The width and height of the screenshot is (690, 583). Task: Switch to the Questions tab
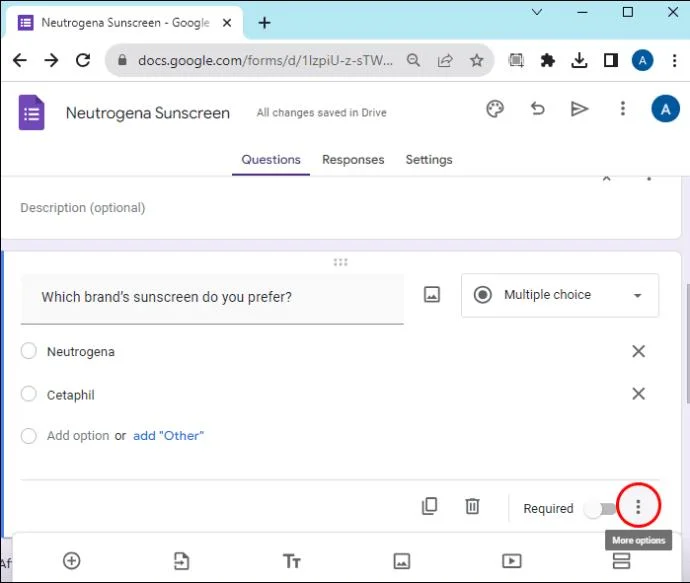tap(271, 159)
